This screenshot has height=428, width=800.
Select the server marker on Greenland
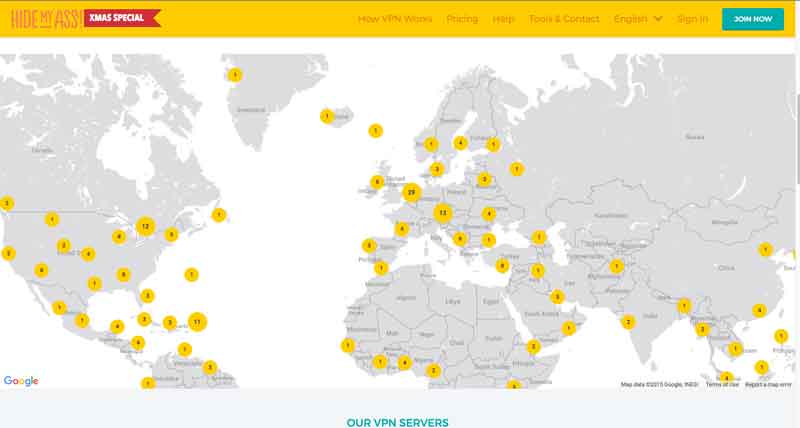235,74
